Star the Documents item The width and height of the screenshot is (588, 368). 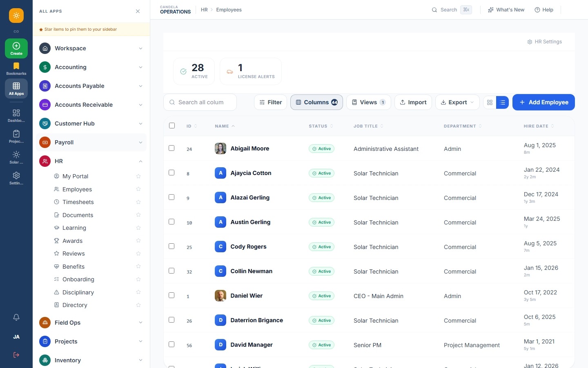point(138,215)
